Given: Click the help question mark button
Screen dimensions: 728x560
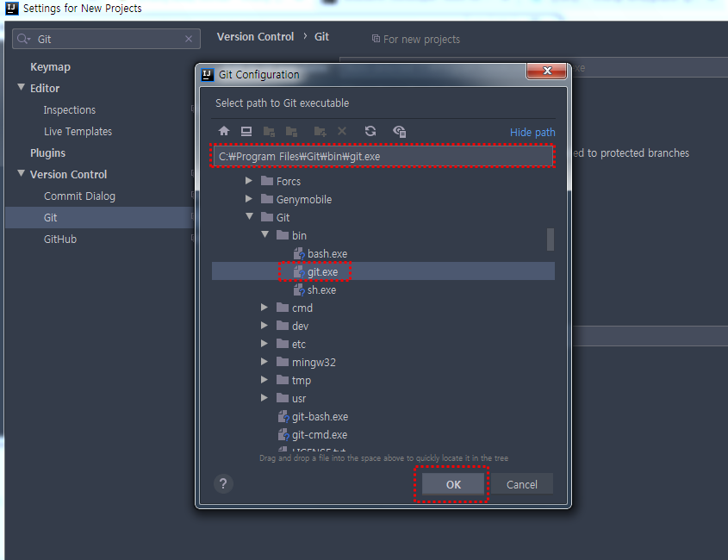Looking at the screenshot, I should (x=223, y=484).
